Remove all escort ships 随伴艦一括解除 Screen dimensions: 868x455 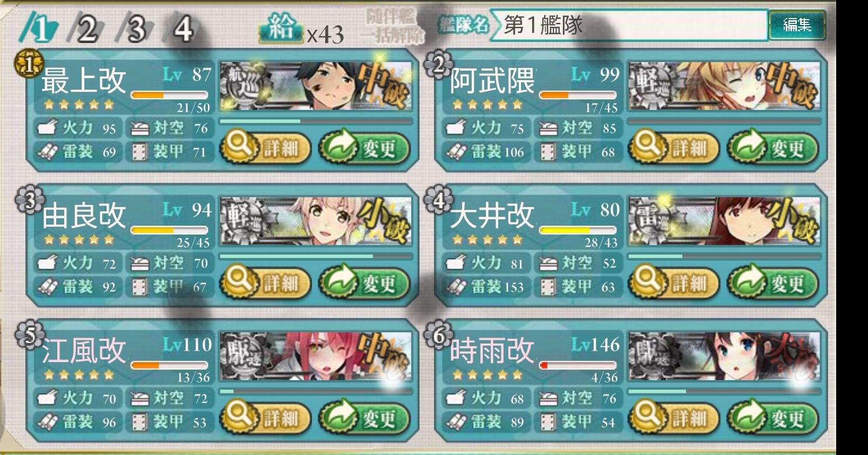[395, 26]
